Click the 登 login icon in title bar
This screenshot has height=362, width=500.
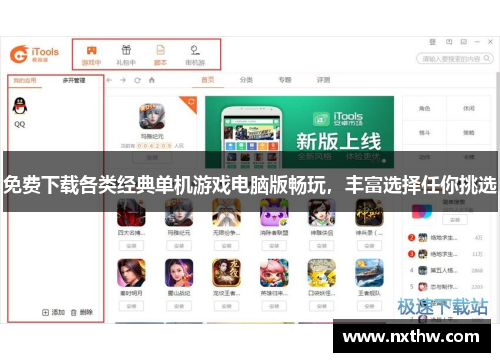[432, 42]
